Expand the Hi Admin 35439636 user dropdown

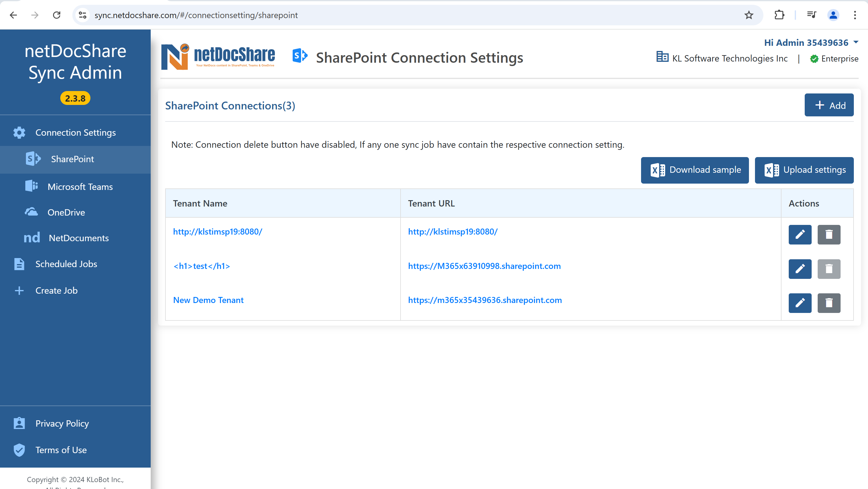pyautogui.click(x=811, y=43)
